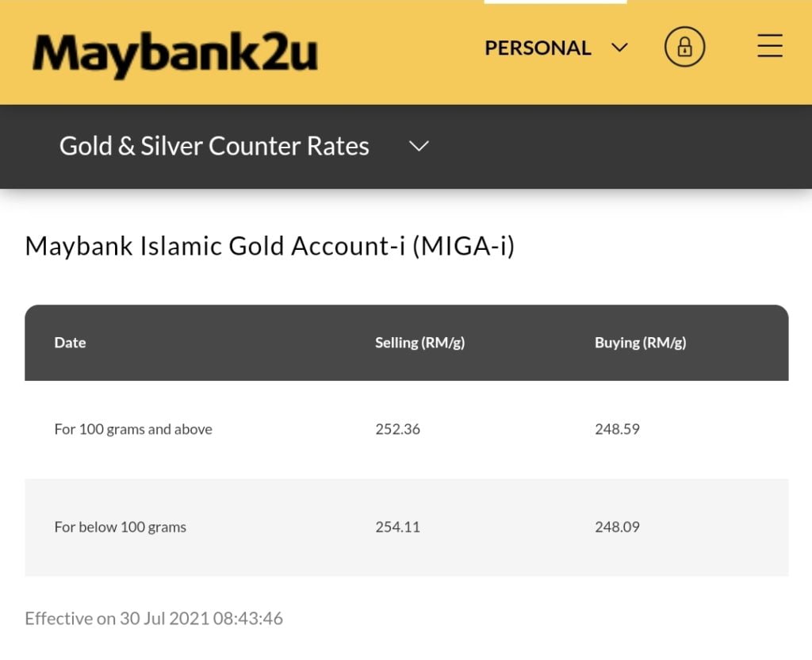Tap the padlock to access secure services

[x=684, y=47]
